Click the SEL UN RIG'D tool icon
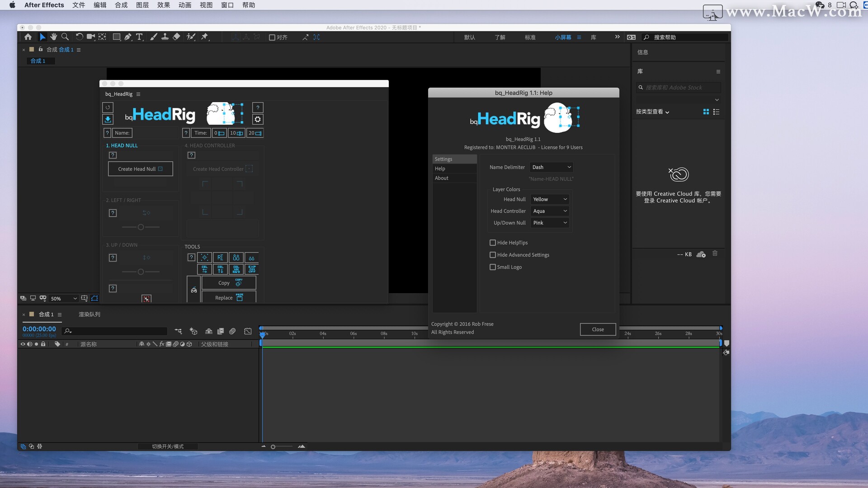 [x=236, y=269]
